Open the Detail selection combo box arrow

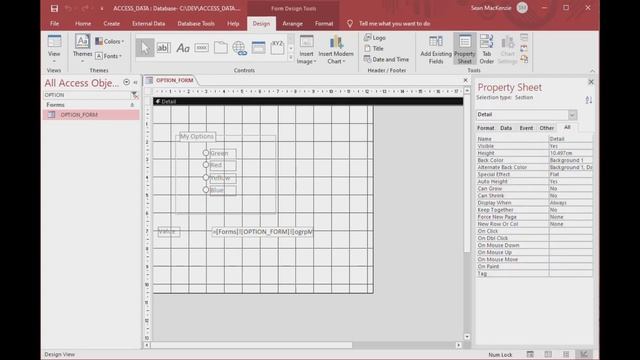[x=572, y=115]
